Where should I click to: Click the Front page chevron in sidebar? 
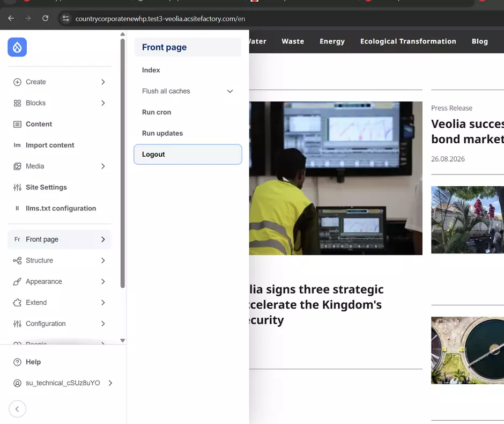[103, 240]
